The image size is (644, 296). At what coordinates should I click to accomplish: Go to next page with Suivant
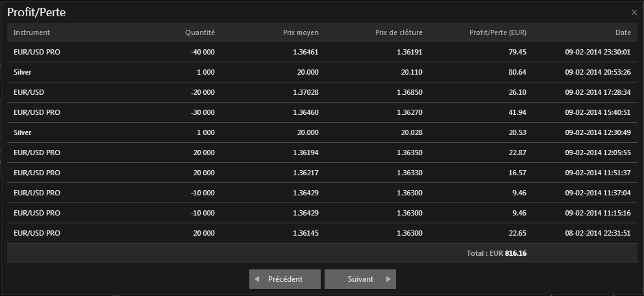[x=360, y=279]
